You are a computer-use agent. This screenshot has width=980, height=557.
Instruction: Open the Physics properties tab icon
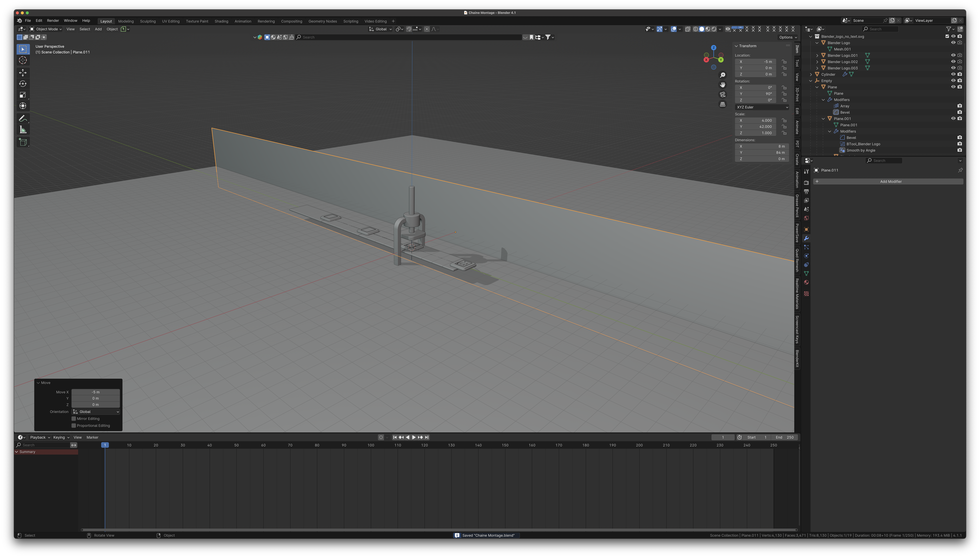point(806,256)
